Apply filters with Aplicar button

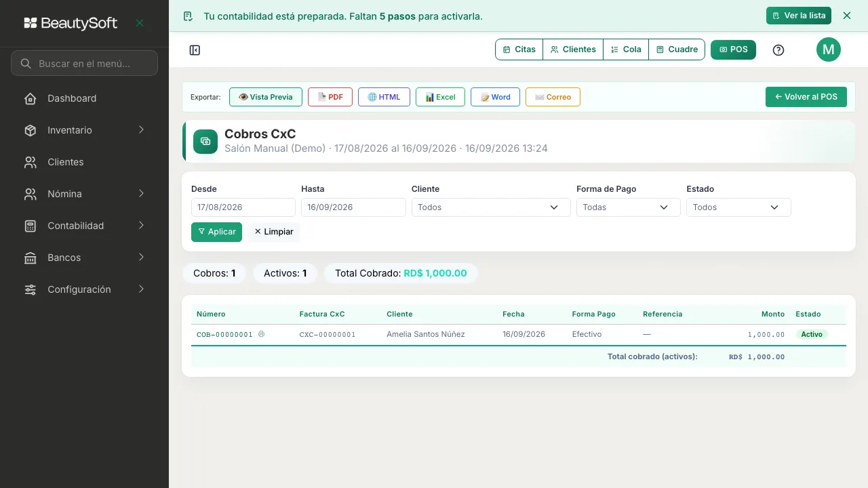pyautogui.click(x=216, y=232)
